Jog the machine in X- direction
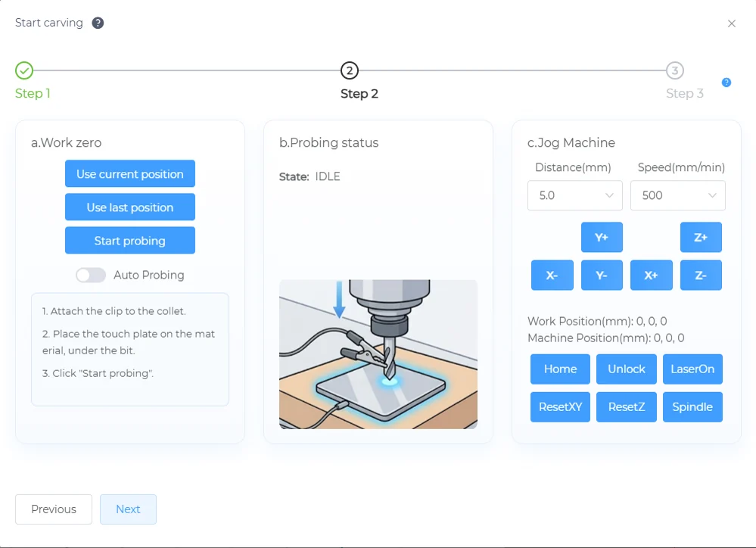Image resolution: width=756 pixels, height=548 pixels. pyautogui.click(x=552, y=275)
